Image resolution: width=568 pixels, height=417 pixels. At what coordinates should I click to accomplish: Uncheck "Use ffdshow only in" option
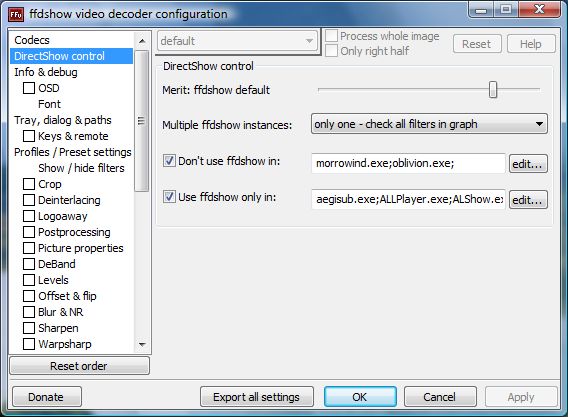pyautogui.click(x=169, y=197)
